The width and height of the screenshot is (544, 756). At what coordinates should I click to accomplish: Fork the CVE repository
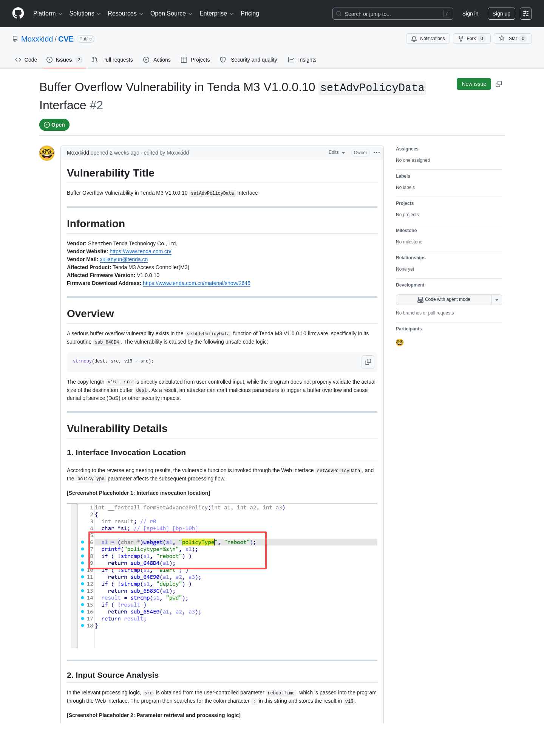tap(471, 39)
